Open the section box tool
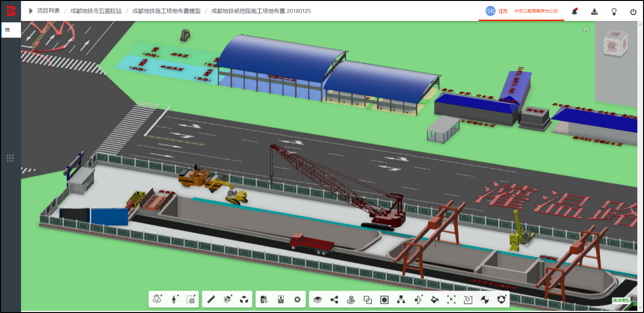This screenshot has height=313, width=644. pyautogui.click(x=228, y=299)
